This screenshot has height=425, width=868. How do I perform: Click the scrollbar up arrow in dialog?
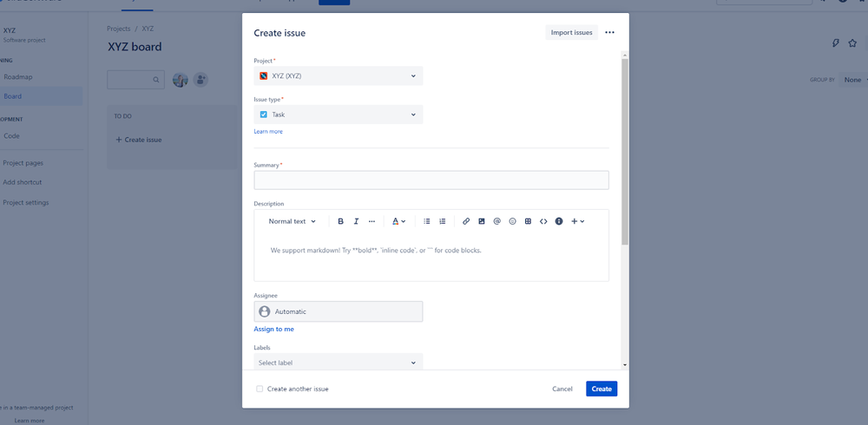click(625, 55)
